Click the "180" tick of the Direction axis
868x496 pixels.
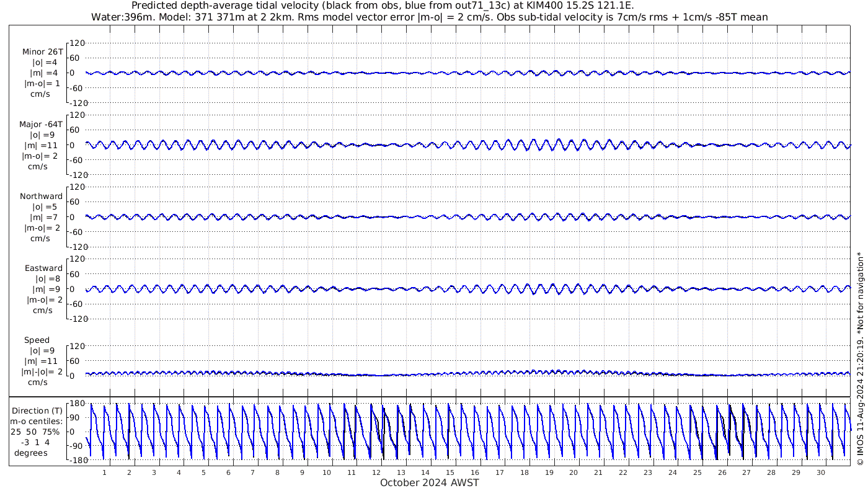tap(76, 404)
